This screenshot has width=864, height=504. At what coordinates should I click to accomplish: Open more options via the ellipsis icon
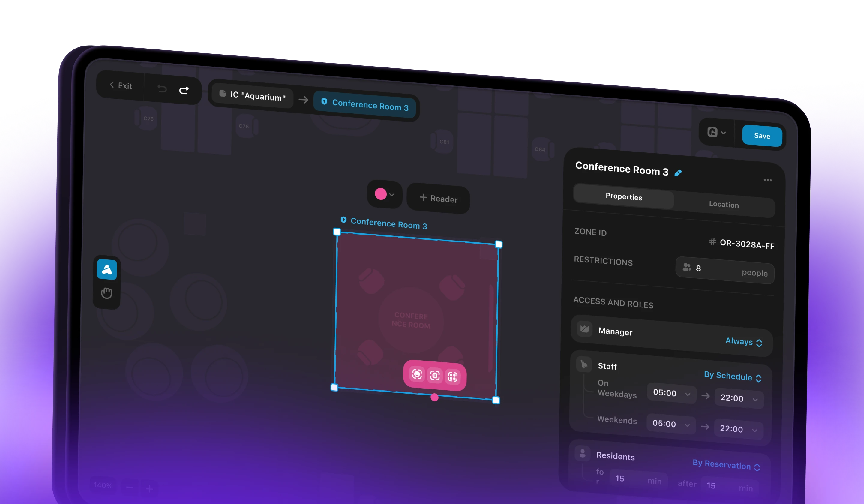768,180
